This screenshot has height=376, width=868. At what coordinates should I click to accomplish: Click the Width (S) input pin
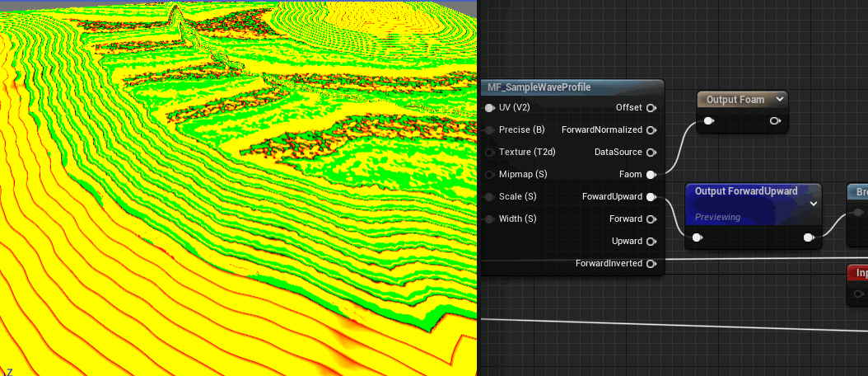point(489,219)
